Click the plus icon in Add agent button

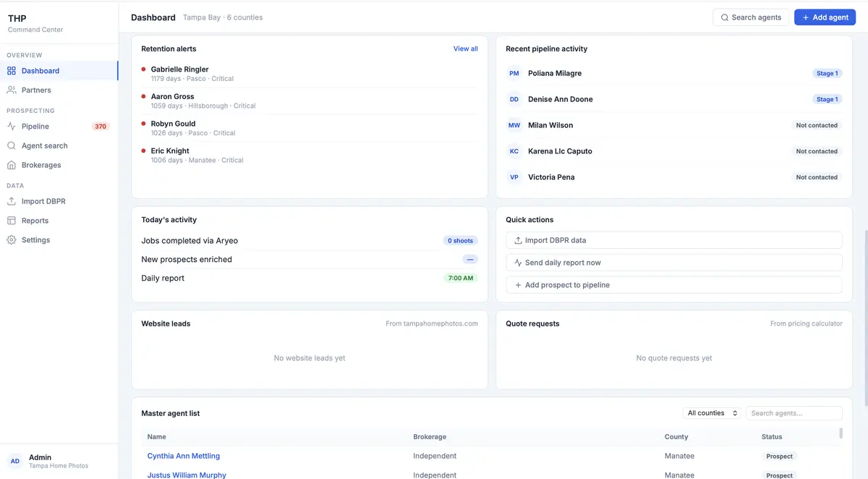(806, 17)
